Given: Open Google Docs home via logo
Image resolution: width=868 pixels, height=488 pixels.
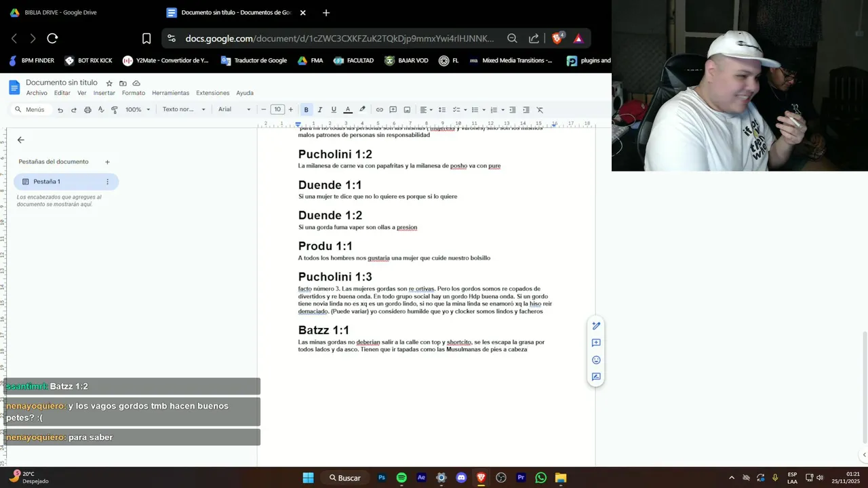Looking at the screenshot, I should (14, 87).
